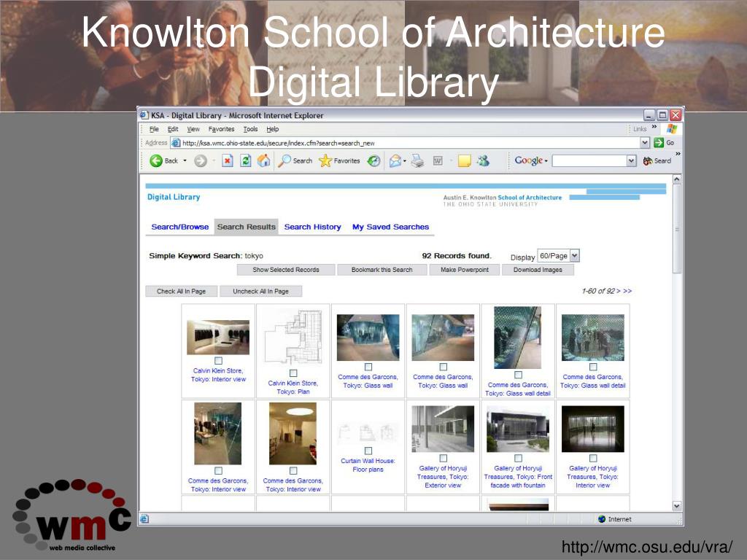Click the Digital Library heading link
Image resolution: width=747 pixels, height=560 pixels.
174,197
